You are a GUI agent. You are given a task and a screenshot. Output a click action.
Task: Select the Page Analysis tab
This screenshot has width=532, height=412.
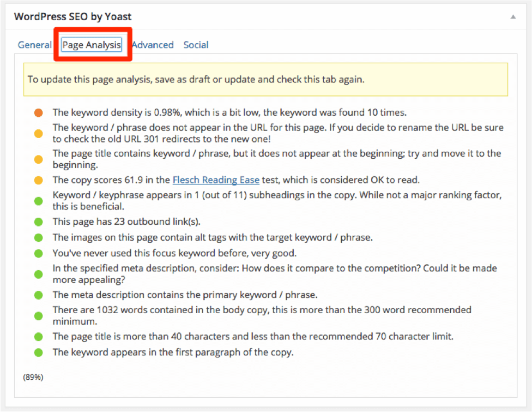pos(92,45)
